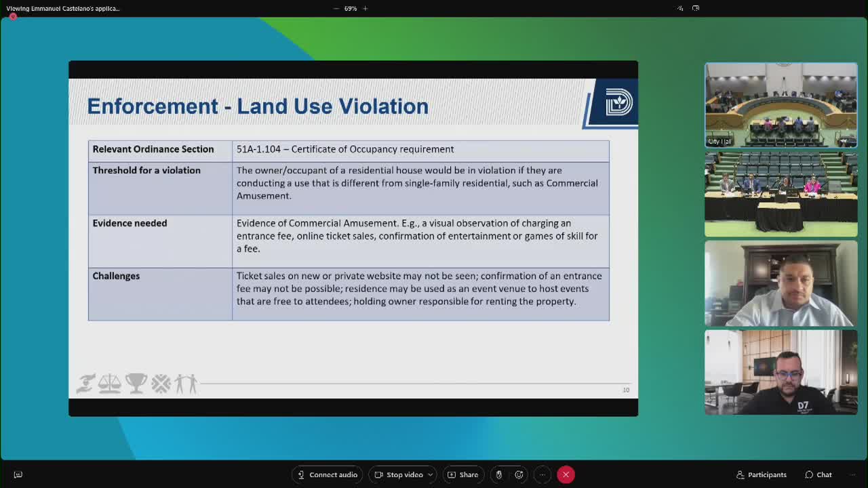Click the 51A-1.104 Certificate of Occupancy cell
The height and width of the screenshot is (488, 868).
(x=420, y=150)
